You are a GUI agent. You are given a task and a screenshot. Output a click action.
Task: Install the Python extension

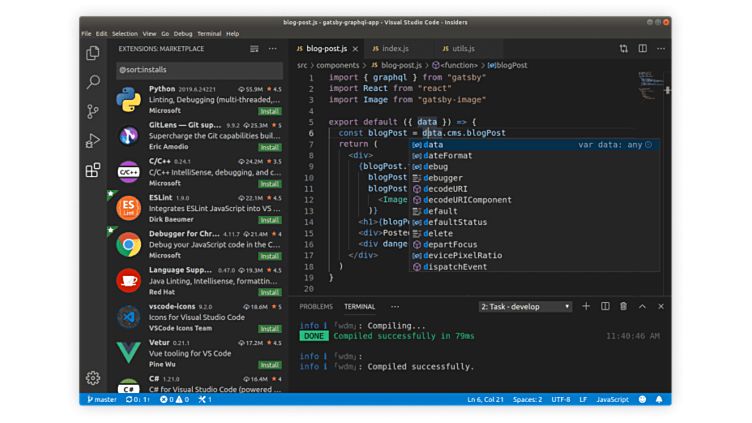270,111
